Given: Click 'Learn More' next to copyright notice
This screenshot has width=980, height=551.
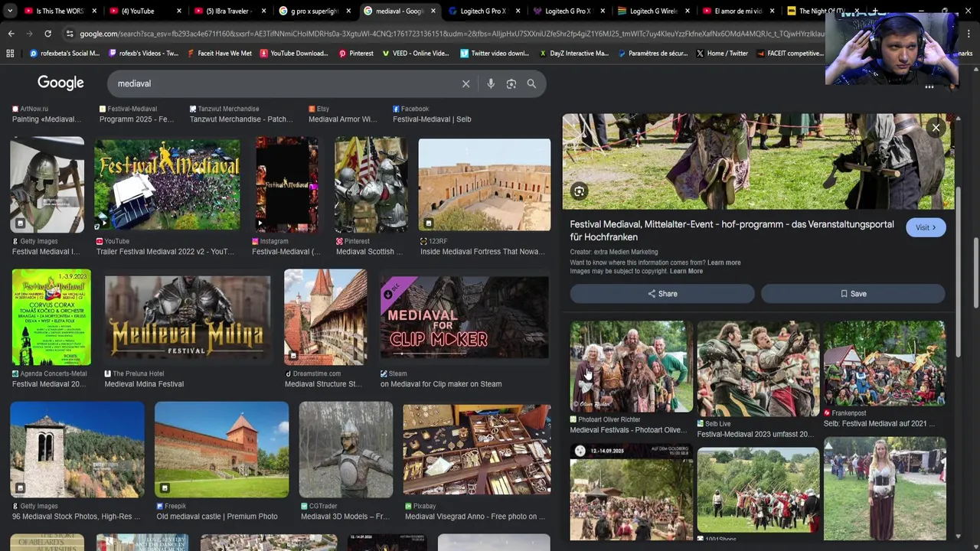Looking at the screenshot, I should pos(686,271).
